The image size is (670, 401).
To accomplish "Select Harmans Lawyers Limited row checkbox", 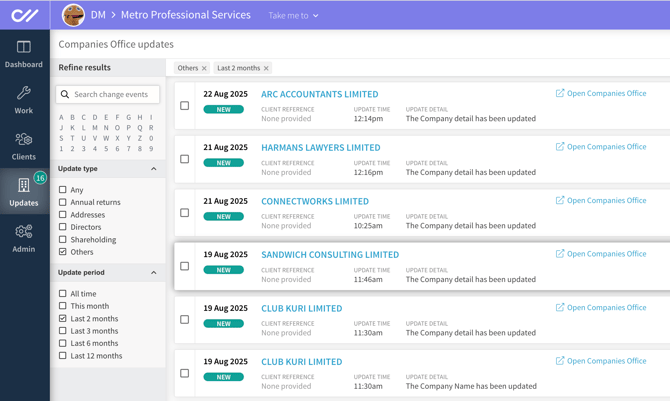I will pos(185,159).
